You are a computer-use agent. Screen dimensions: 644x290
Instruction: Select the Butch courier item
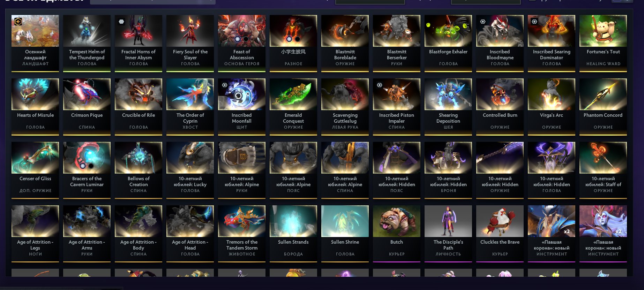(396, 233)
